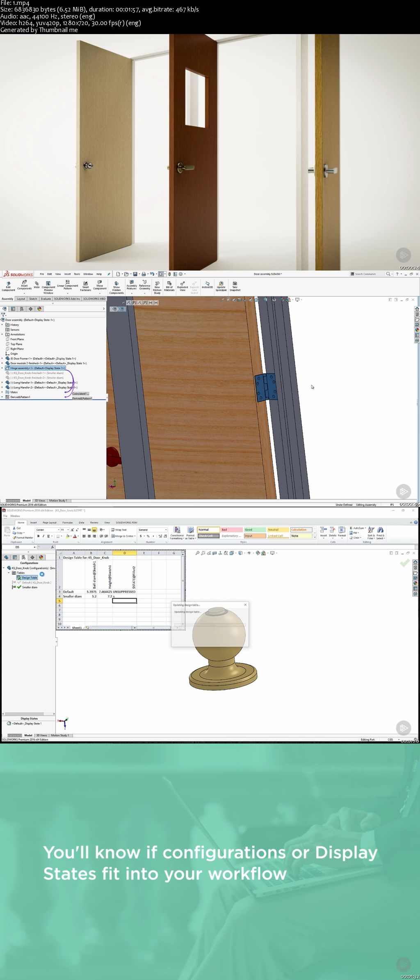Image resolution: width=420 pixels, height=980 pixels.
Task: Expand Door Frame<1> tree node
Action: pos(2,358)
